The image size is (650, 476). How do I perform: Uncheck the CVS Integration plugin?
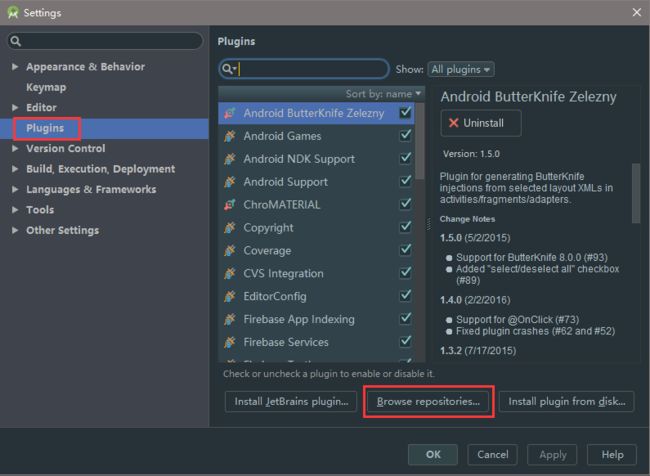point(405,272)
